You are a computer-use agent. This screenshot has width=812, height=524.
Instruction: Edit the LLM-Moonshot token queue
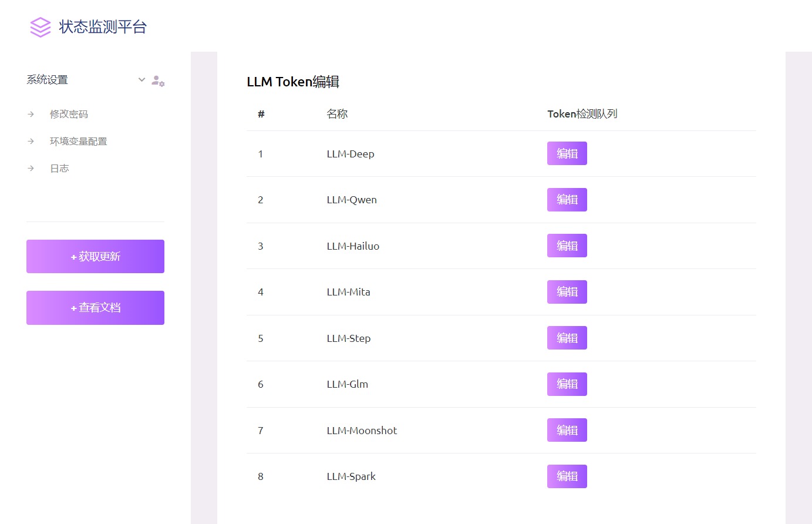click(x=567, y=430)
